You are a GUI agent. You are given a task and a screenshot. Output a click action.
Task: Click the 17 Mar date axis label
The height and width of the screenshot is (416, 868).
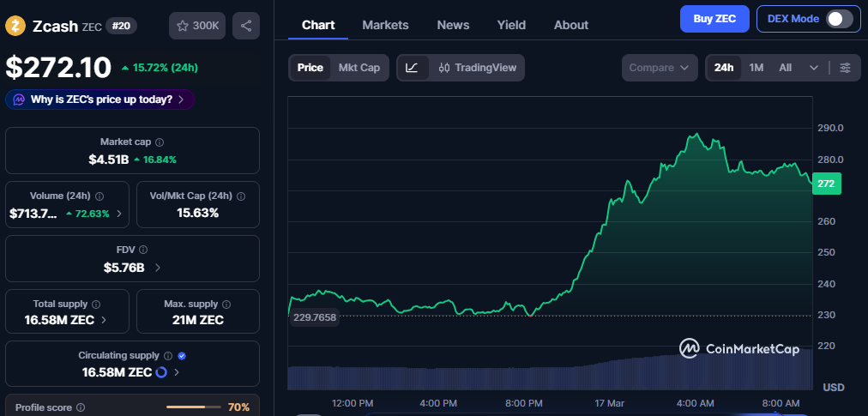[609, 403]
